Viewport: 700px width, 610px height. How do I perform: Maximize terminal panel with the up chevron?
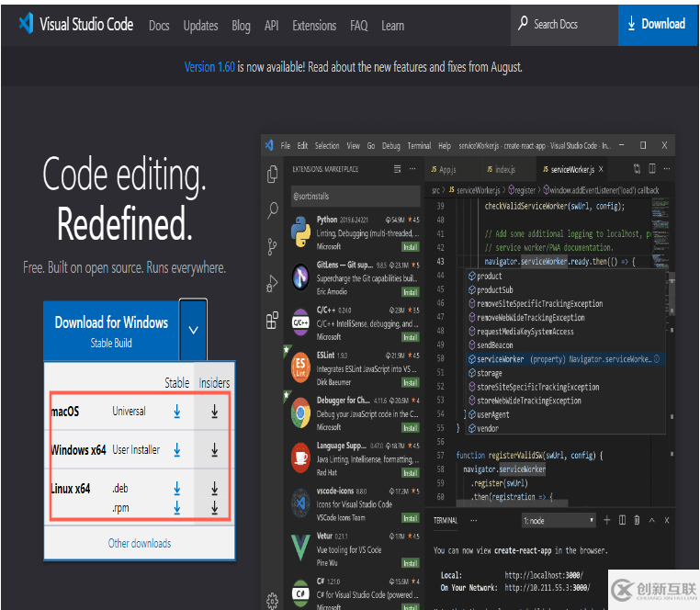point(652,520)
